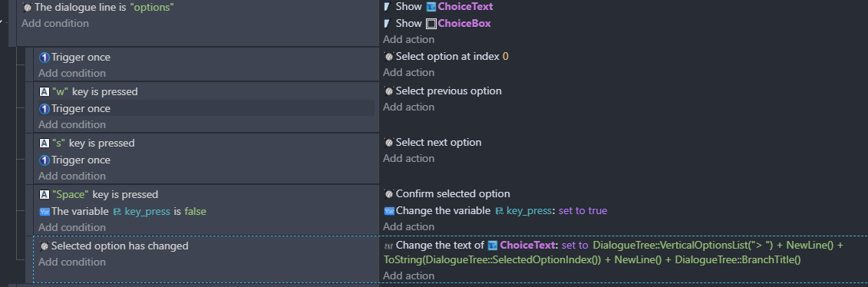868x287 pixels.
Task: Add action below "Select next option"
Action: click(x=408, y=158)
